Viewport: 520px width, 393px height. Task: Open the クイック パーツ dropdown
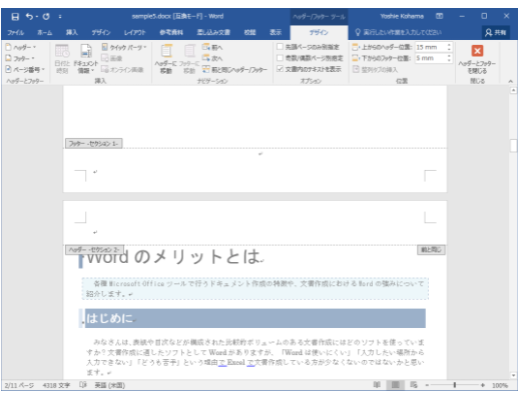124,47
